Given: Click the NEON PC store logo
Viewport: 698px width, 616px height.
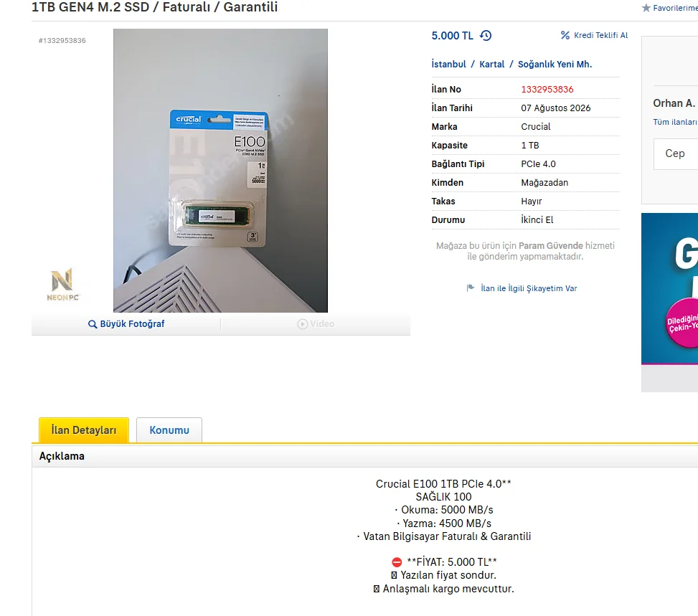Looking at the screenshot, I should [62, 285].
